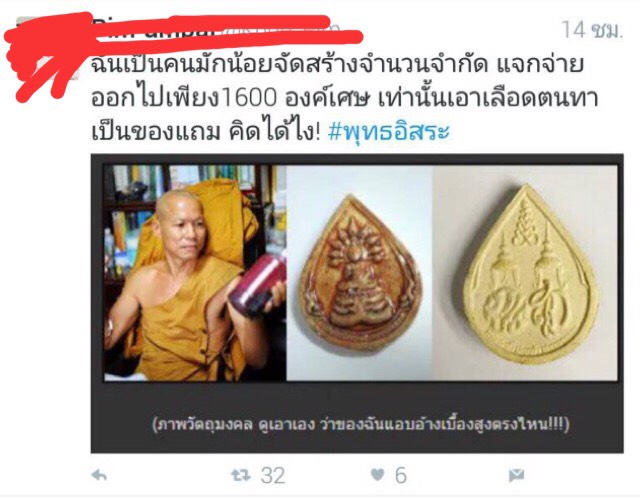Click the retweet count 32
The height and width of the screenshot is (500, 640).
click(x=273, y=476)
